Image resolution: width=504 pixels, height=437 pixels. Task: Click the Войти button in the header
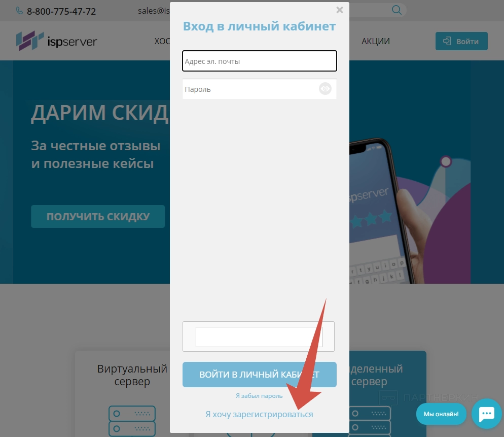click(x=461, y=41)
